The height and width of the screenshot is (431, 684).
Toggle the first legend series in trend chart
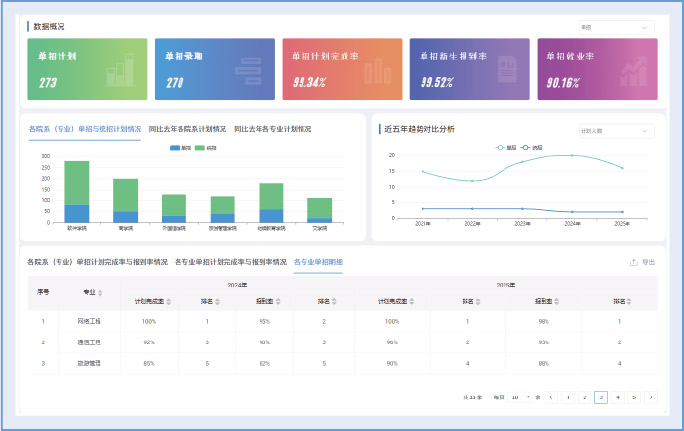pyautogui.click(x=504, y=148)
